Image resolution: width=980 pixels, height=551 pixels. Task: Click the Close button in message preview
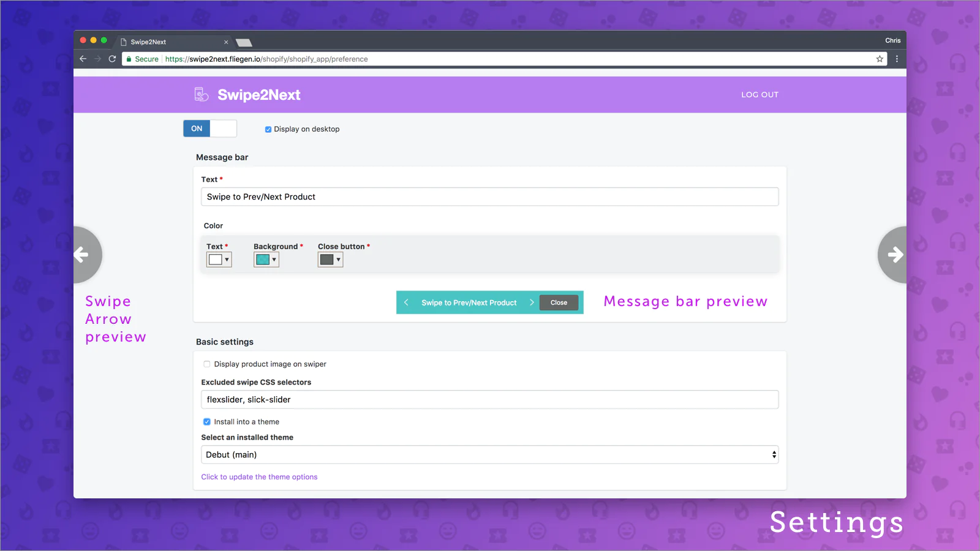coord(559,302)
